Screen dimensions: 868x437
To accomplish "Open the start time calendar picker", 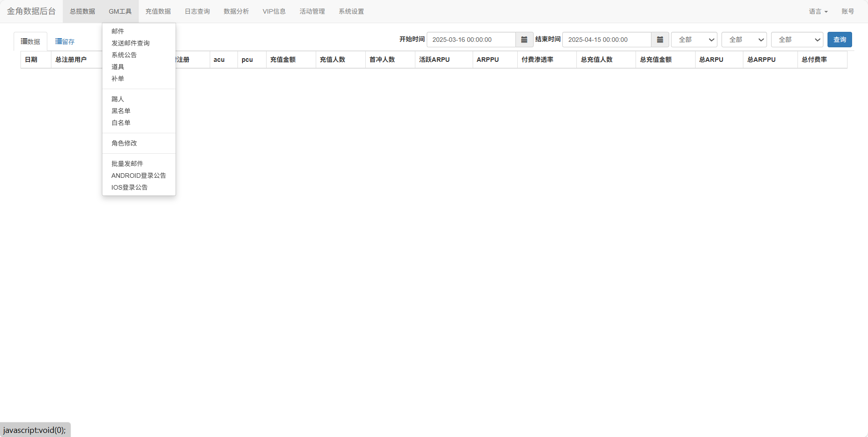I will pyautogui.click(x=524, y=40).
